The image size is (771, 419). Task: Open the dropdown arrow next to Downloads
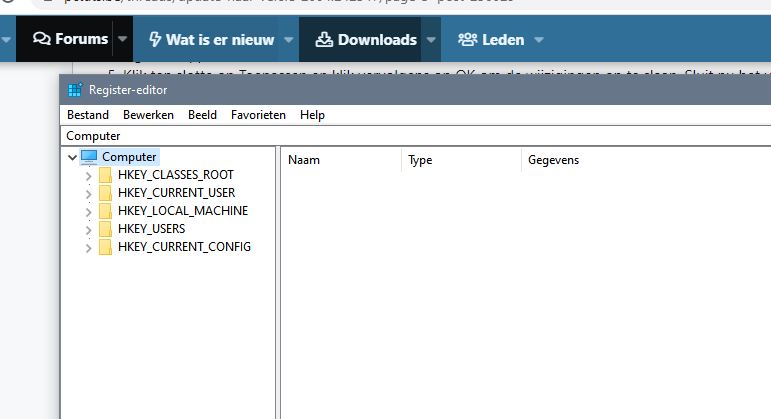click(431, 39)
